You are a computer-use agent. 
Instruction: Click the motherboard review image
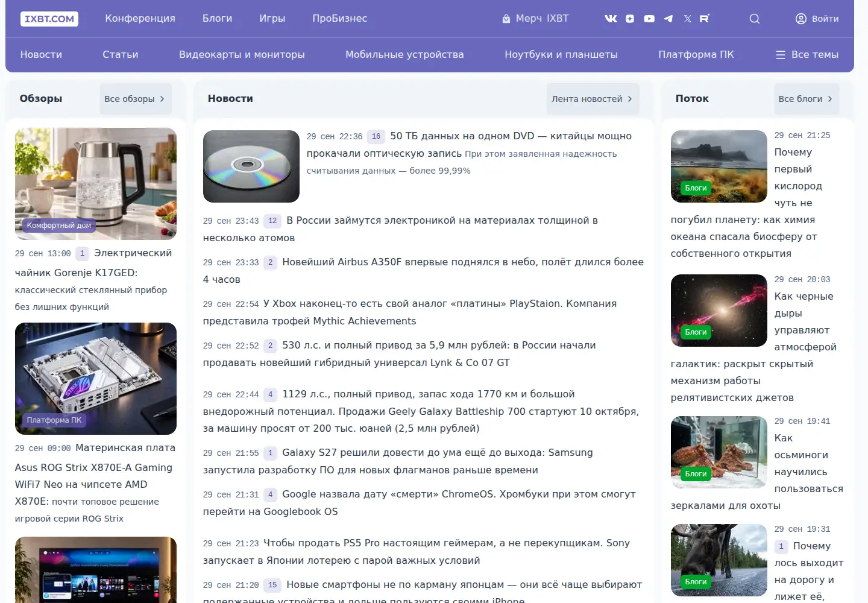click(96, 379)
